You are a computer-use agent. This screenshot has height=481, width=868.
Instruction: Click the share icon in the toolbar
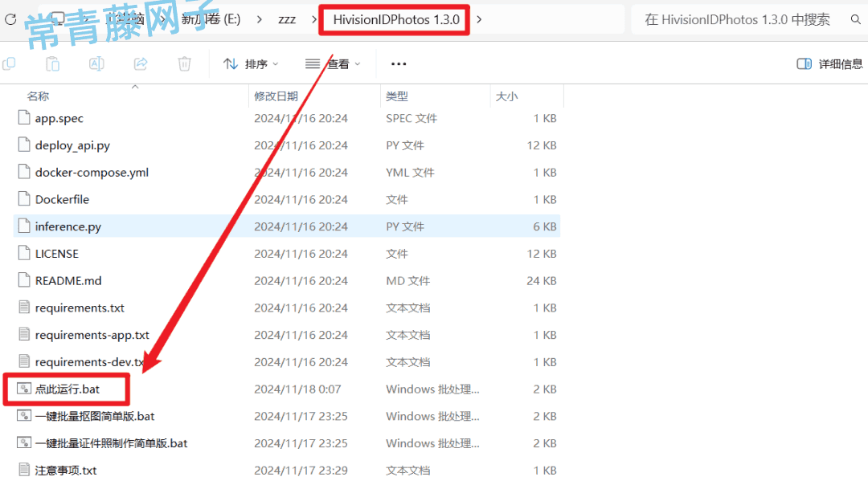pyautogui.click(x=141, y=64)
